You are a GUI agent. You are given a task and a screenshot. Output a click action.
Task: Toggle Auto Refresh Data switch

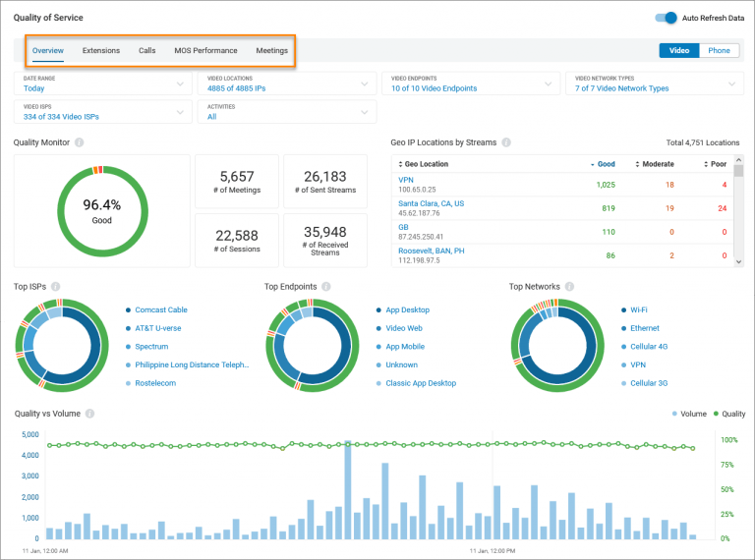[666, 18]
